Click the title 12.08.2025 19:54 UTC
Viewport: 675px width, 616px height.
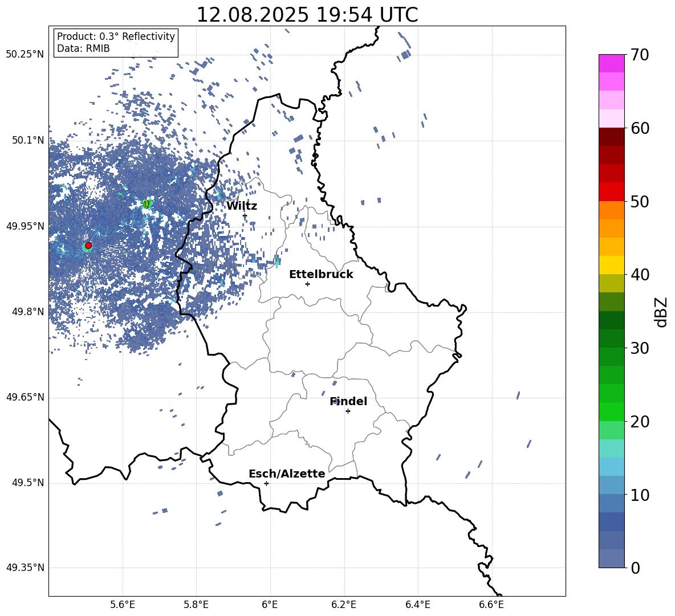coord(307,15)
